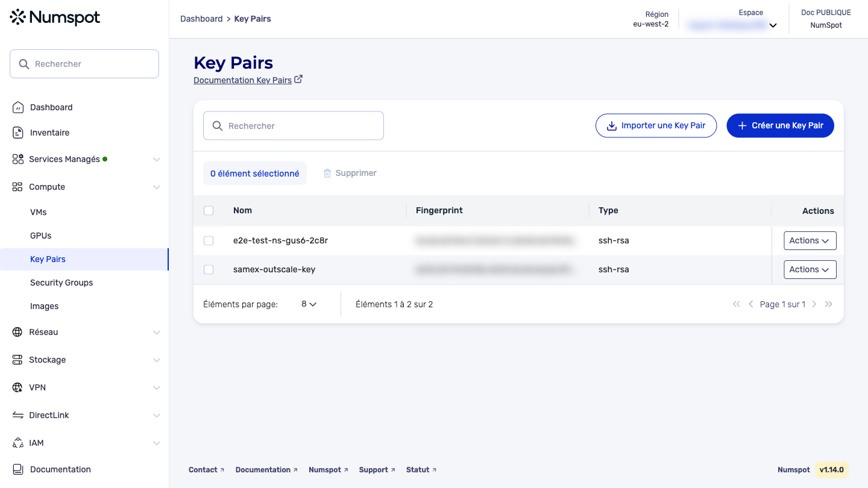The image size is (868, 488).
Task: Open Contact footer link
Action: click(206, 470)
